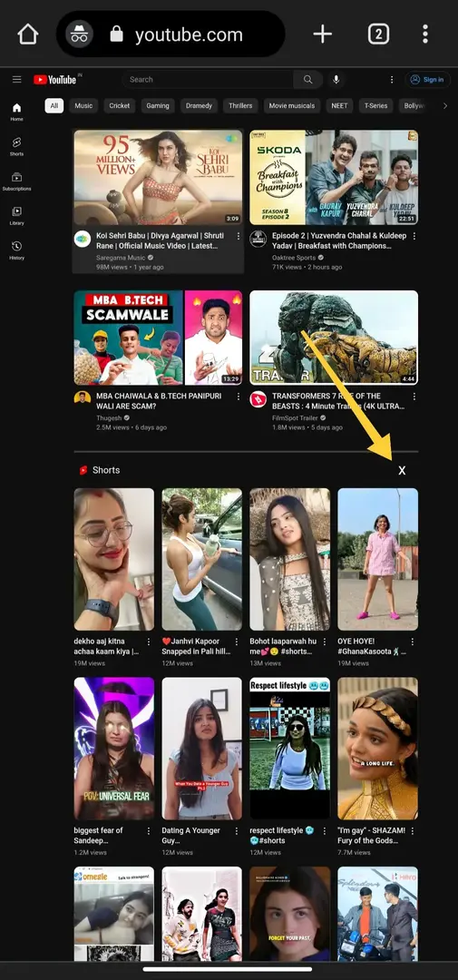Open a new tab with plus icon
This screenshot has height=980, width=458.
click(x=322, y=34)
